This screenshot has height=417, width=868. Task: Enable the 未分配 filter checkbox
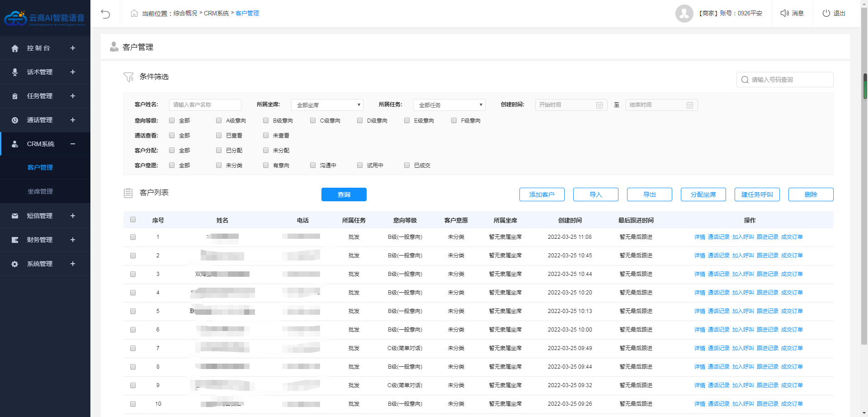tap(266, 150)
